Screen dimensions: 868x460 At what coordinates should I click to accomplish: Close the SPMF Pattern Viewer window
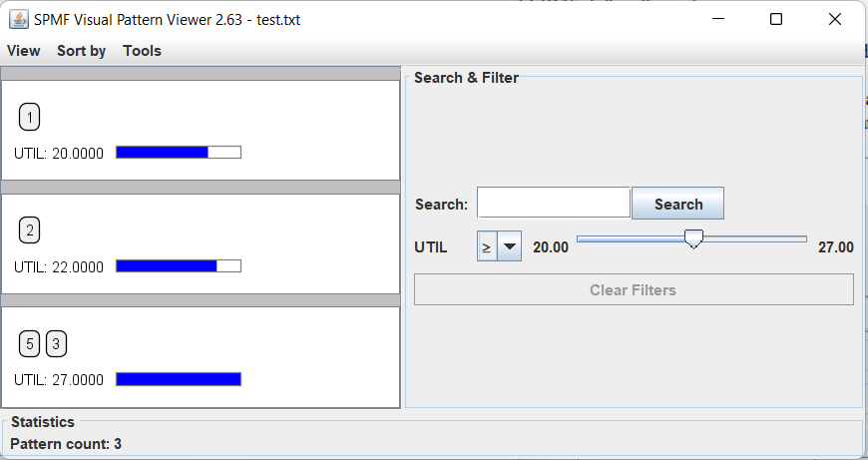pyautogui.click(x=835, y=19)
